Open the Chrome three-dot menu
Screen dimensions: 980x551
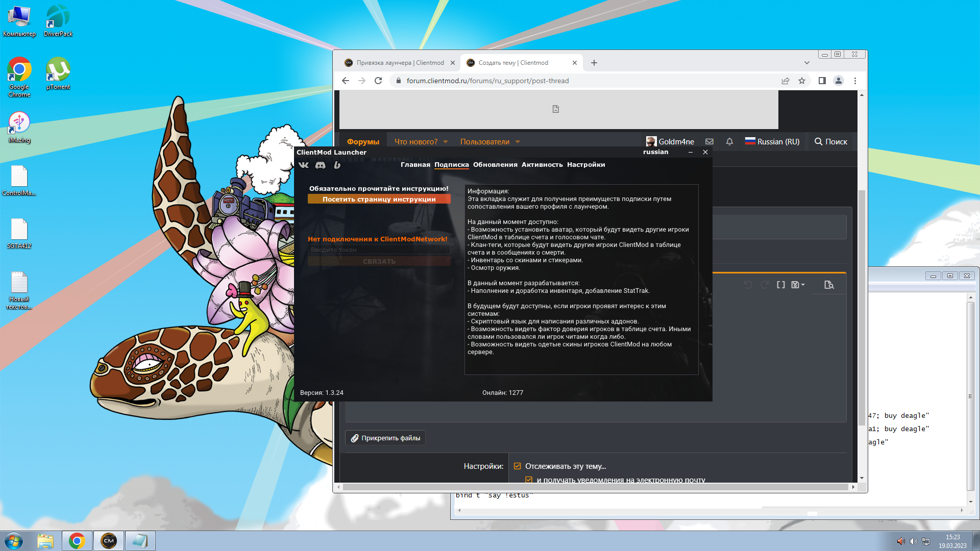(855, 81)
